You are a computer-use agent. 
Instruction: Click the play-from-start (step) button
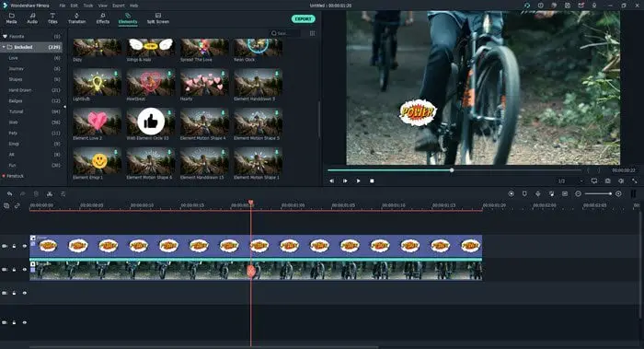tap(345, 180)
